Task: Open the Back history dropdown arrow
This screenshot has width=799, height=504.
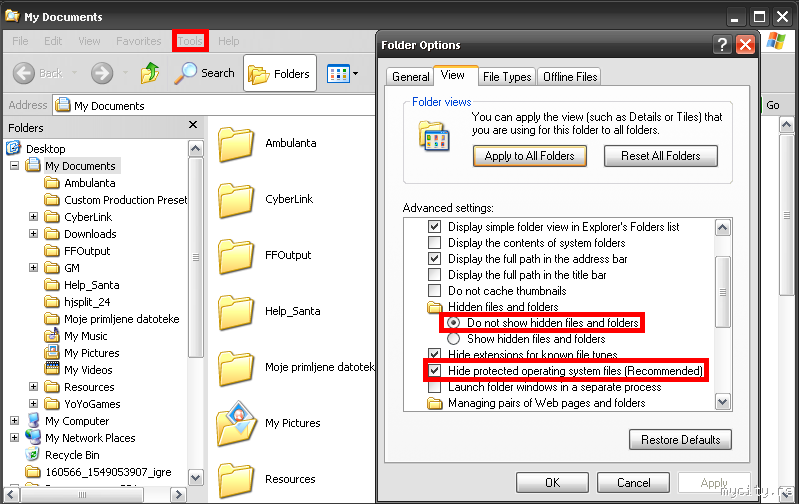Action: click(74, 73)
